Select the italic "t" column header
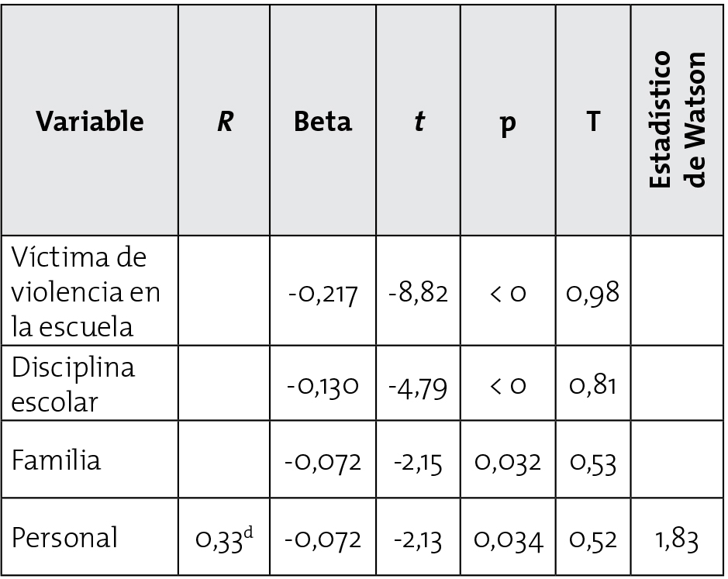 click(x=419, y=122)
